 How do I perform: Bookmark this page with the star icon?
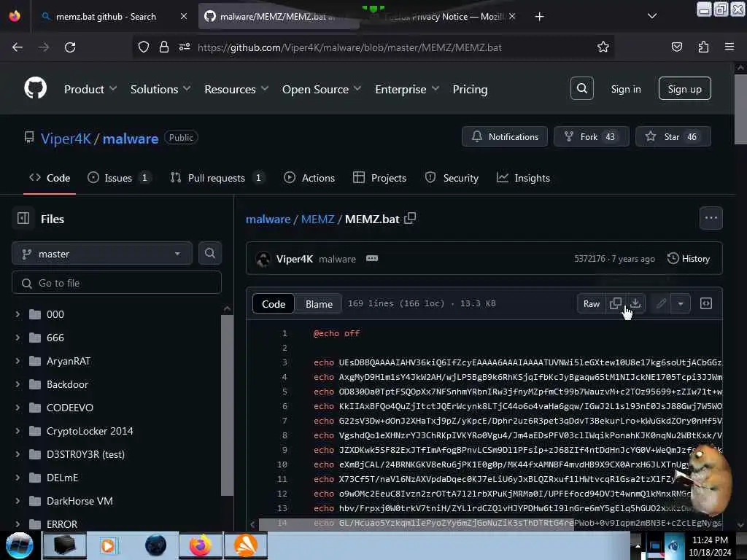point(603,47)
